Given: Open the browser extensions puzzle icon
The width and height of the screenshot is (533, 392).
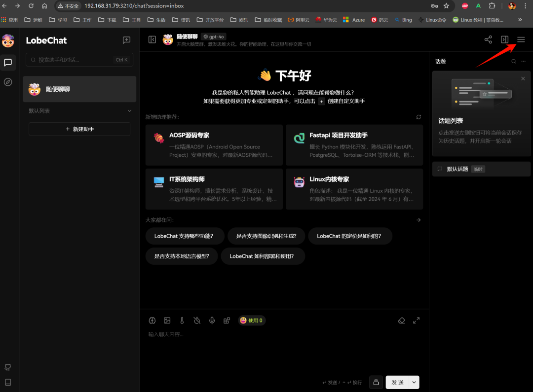Looking at the screenshot, I should [x=492, y=6].
